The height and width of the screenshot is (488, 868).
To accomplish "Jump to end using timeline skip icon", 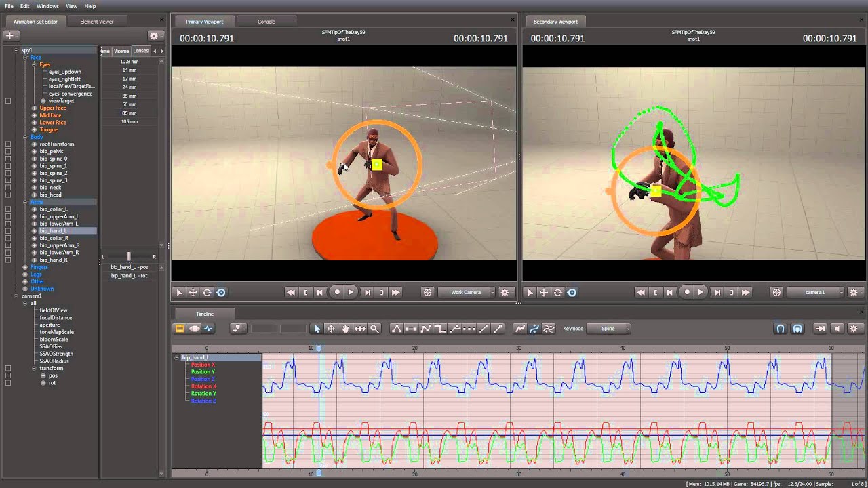I will [x=820, y=329].
